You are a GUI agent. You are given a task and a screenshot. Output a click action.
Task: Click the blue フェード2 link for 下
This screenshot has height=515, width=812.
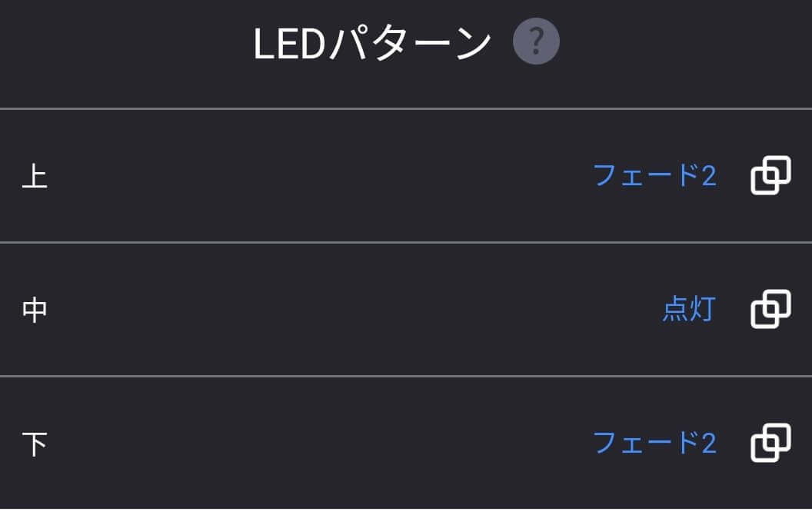click(654, 443)
